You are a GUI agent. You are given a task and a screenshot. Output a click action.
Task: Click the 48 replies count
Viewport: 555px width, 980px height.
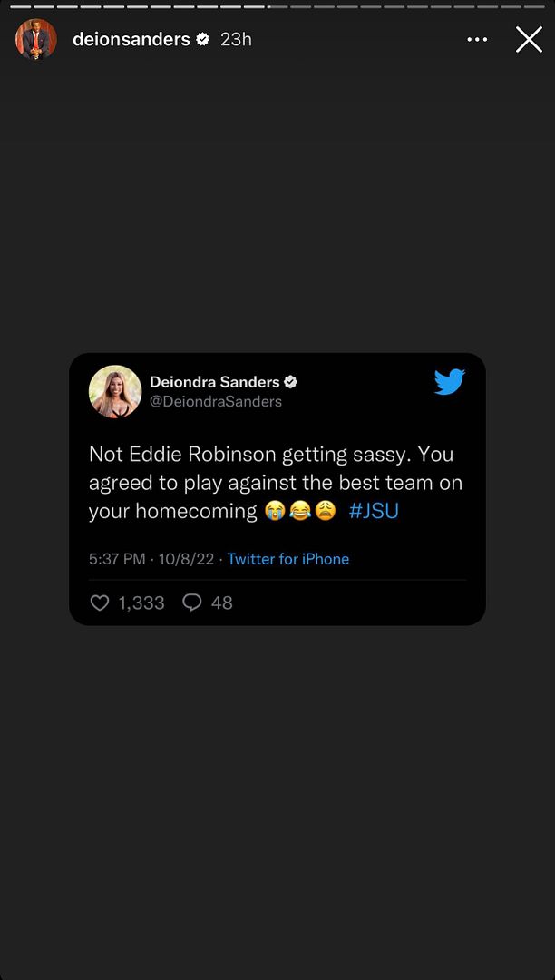(x=221, y=603)
